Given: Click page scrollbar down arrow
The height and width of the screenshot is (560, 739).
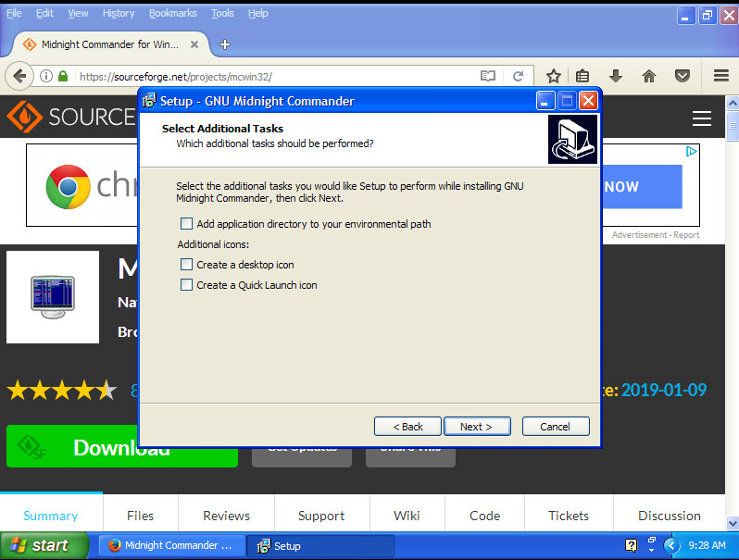Looking at the screenshot, I should (x=733, y=523).
